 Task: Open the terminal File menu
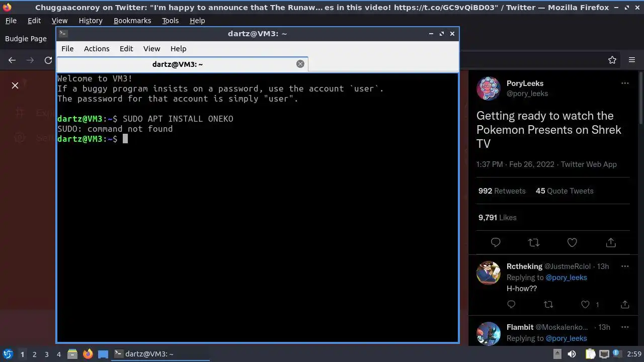pyautogui.click(x=67, y=49)
